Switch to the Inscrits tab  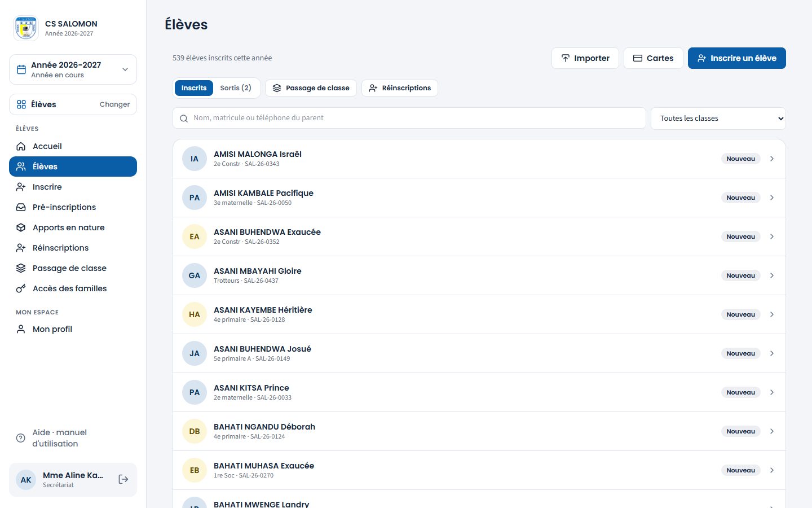(x=194, y=88)
